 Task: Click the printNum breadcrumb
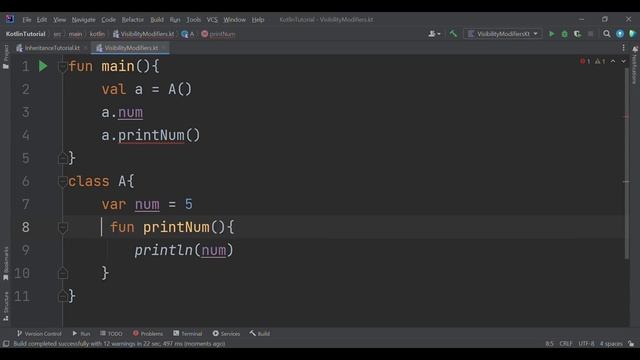pyautogui.click(x=218, y=34)
